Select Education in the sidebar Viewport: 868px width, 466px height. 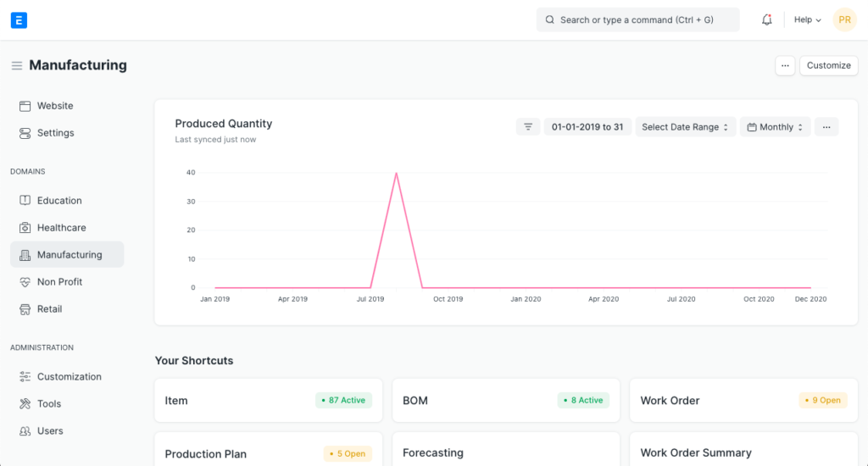pyautogui.click(x=59, y=201)
